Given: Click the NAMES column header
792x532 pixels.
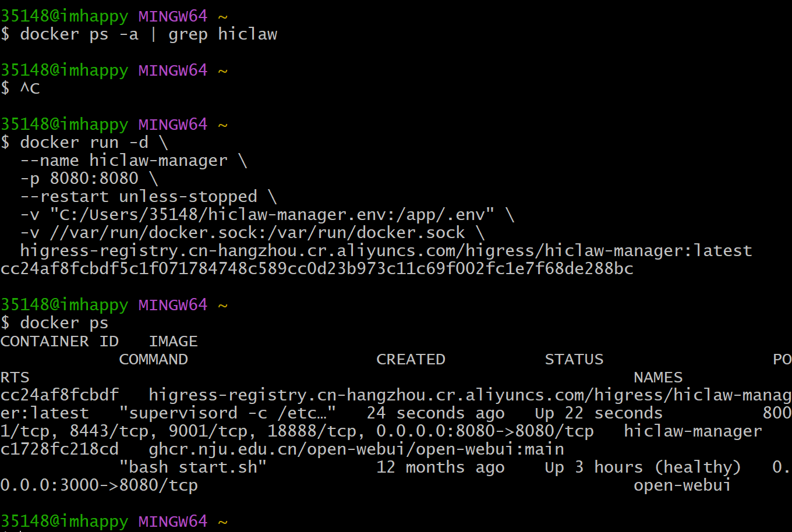Looking at the screenshot, I should (x=658, y=377).
